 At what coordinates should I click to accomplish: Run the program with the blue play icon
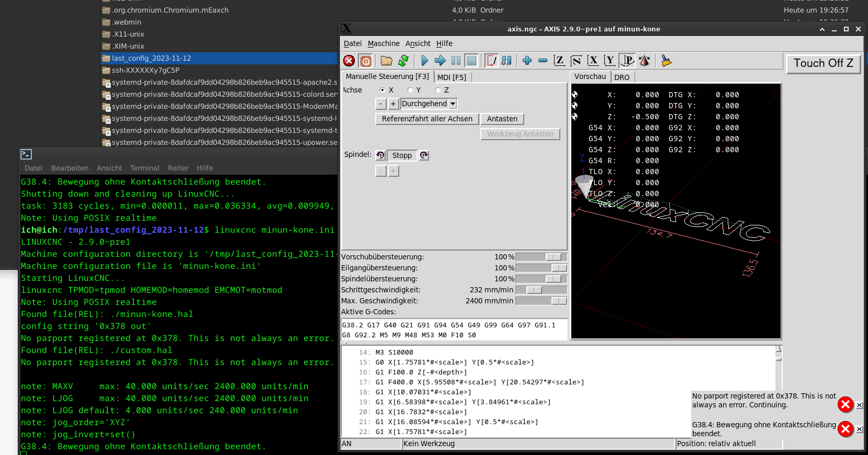[424, 61]
